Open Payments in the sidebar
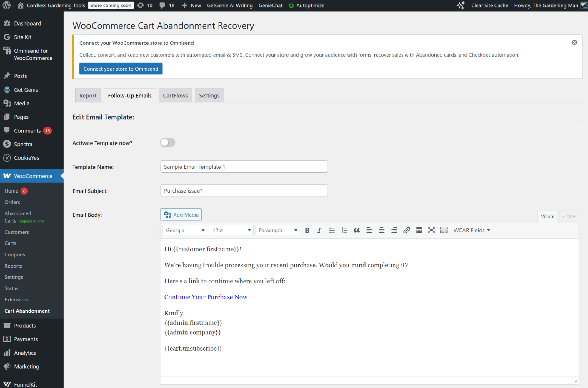This screenshot has height=388, width=588. [26, 339]
